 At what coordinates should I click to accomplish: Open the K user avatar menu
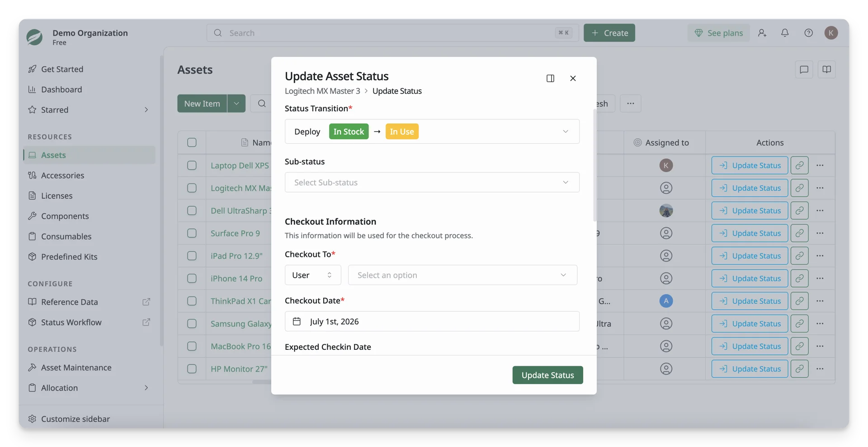pyautogui.click(x=831, y=33)
